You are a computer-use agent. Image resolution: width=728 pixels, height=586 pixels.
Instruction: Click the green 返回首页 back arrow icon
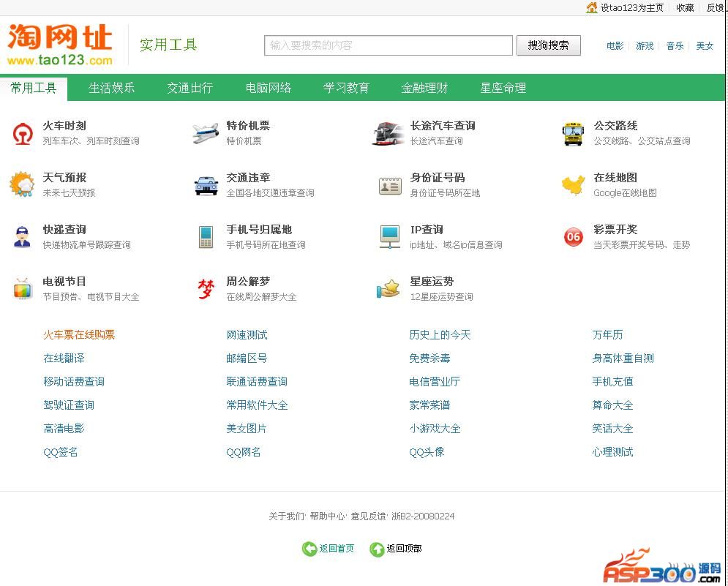[x=309, y=549]
